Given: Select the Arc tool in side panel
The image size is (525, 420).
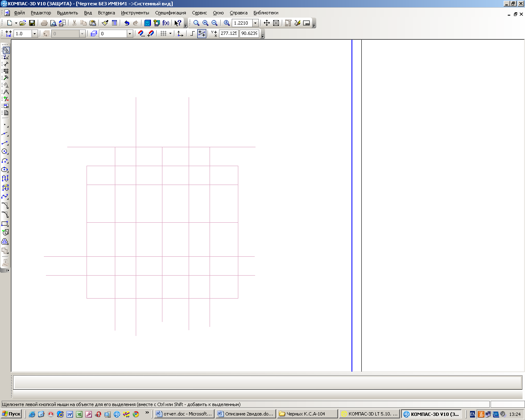Looking at the screenshot, I should coord(5,161).
